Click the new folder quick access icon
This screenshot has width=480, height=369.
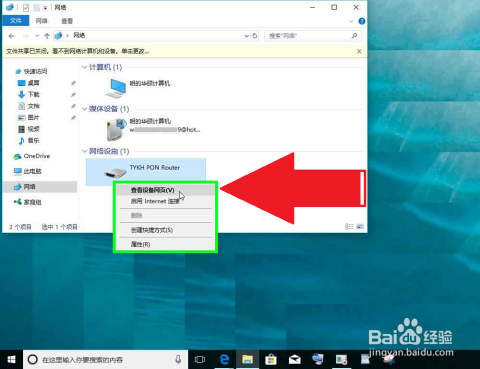pyautogui.click(x=36, y=7)
